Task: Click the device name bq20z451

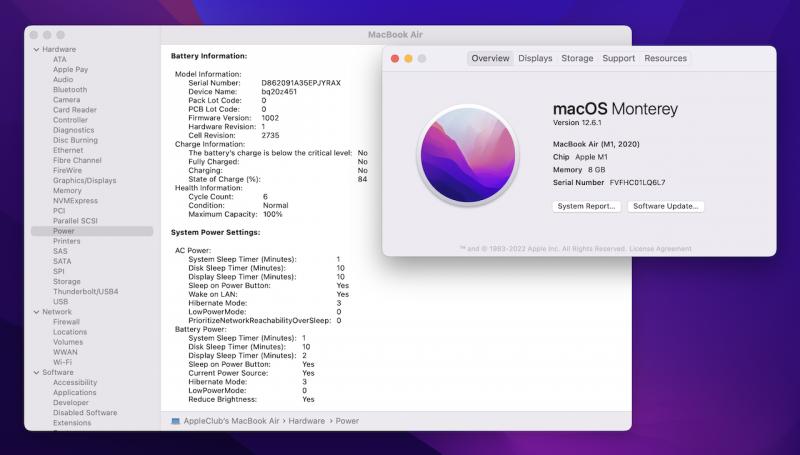Action: [x=279, y=92]
